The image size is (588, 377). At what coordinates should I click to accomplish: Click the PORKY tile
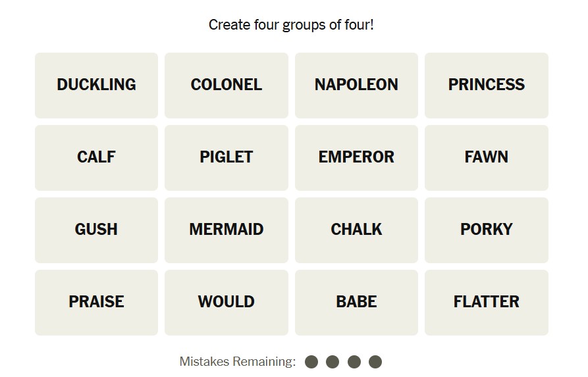click(487, 230)
